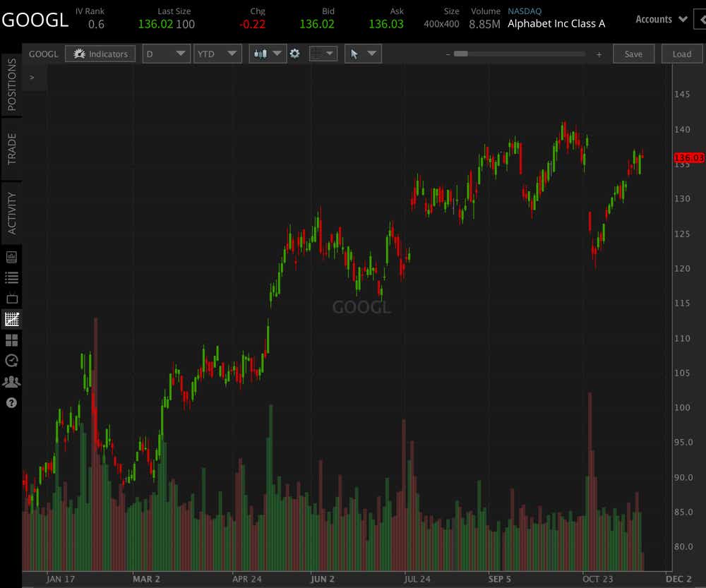Click the NASDAQ exchange label
This screenshot has width=706, height=588.
click(x=525, y=11)
